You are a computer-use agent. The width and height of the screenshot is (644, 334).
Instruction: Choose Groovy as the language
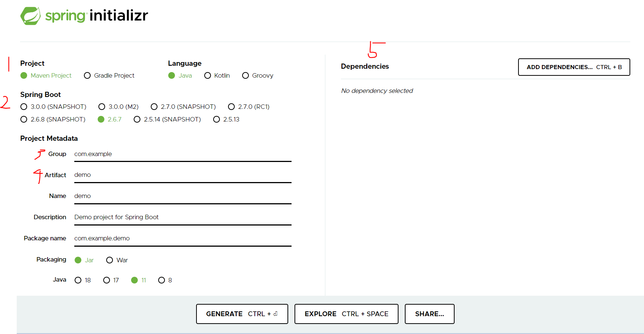click(x=245, y=75)
